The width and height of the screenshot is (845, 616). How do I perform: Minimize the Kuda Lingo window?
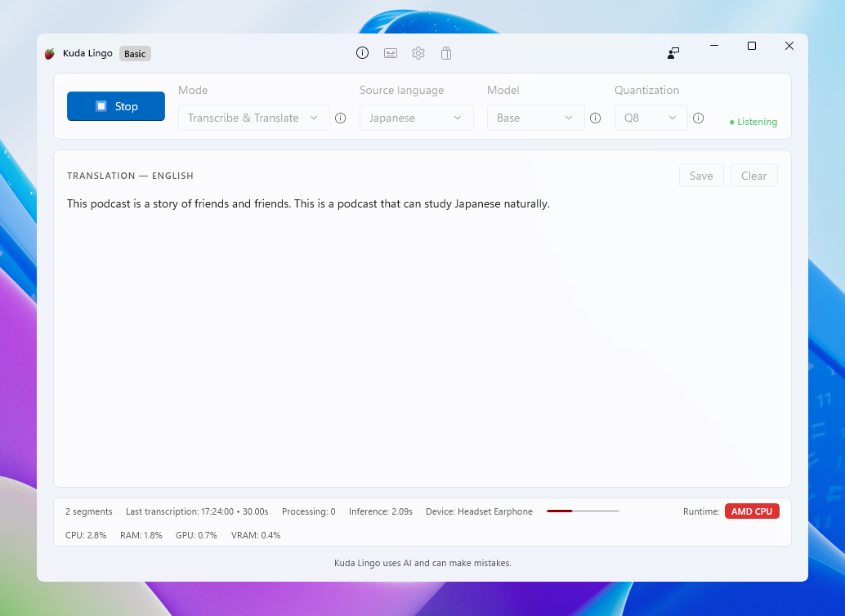tap(714, 46)
